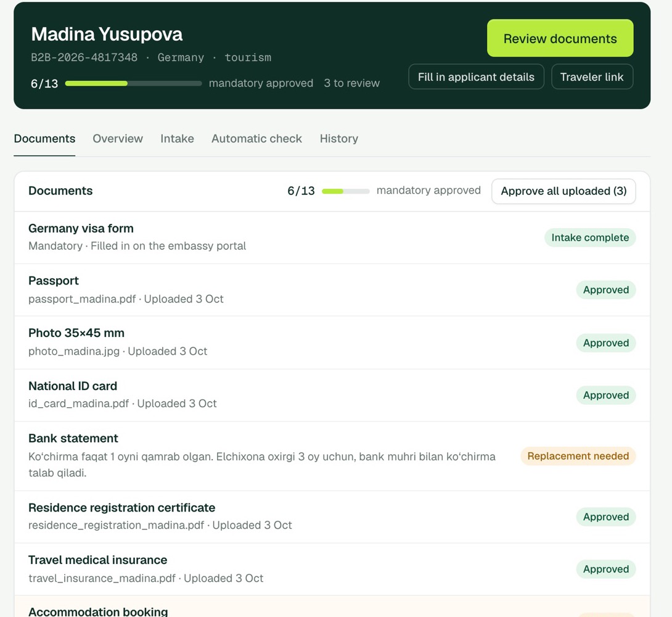
Task: Open the Photo 35×45 mm row
Action: 332,342
